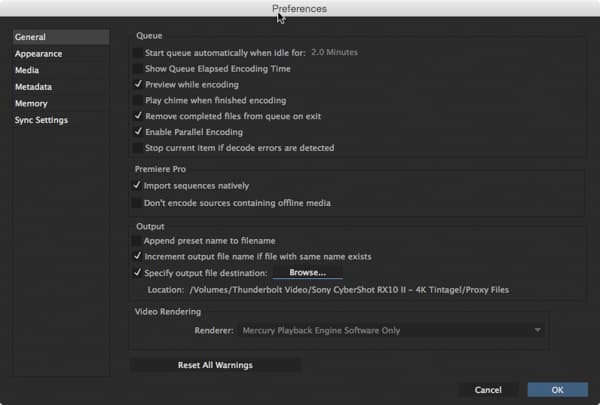Click Browse to choose output destination
This screenshot has height=405, width=600.
pyautogui.click(x=308, y=273)
